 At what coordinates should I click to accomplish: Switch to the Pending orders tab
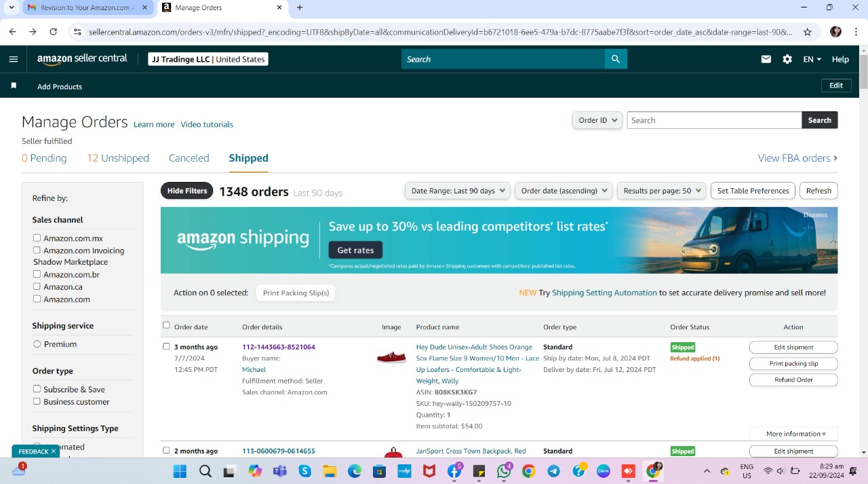click(x=44, y=158)
